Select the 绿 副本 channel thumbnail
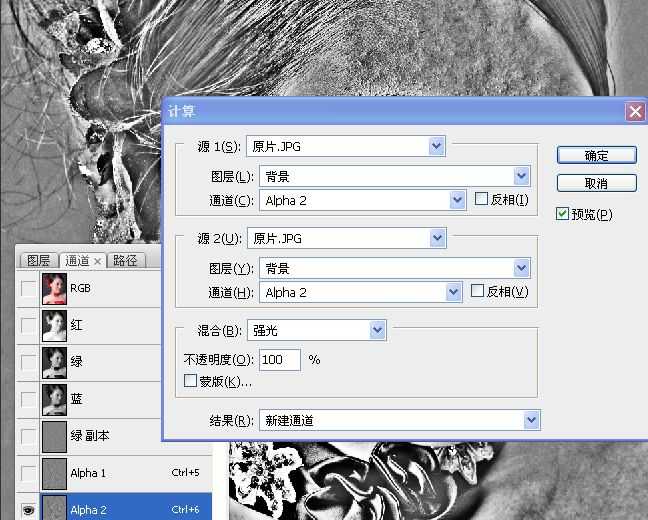 coord(54,437)
